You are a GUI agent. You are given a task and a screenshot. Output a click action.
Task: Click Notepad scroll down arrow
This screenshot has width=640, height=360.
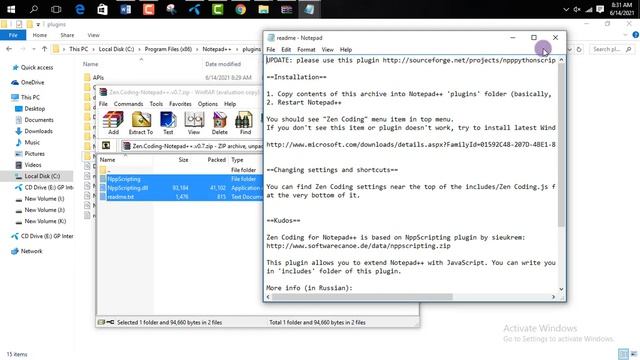(562, 289)
